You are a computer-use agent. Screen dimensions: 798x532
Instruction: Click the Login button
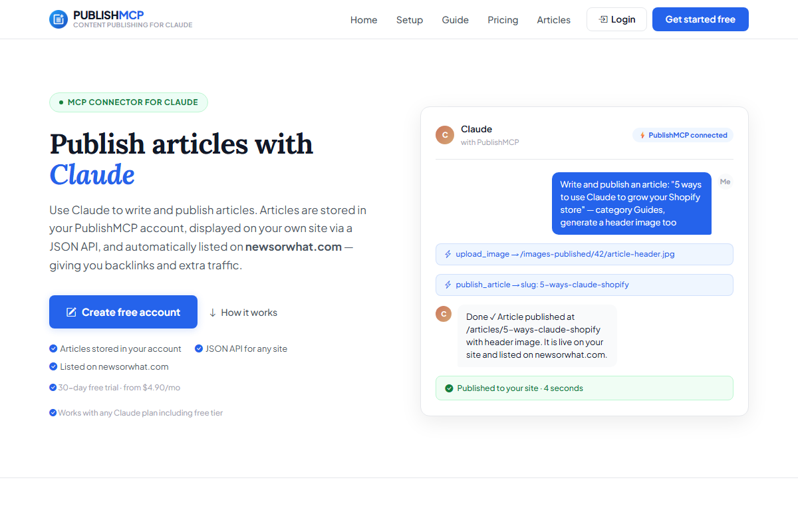(616, 19)
